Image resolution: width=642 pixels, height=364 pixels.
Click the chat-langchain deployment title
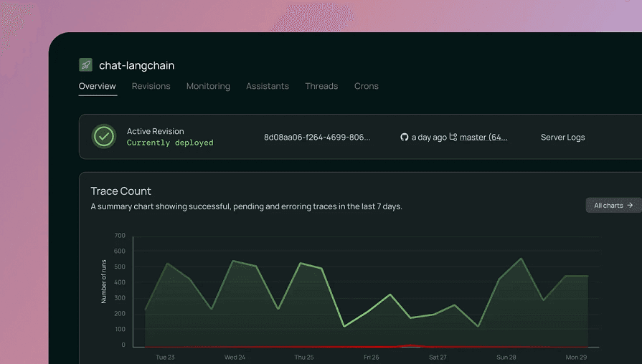[136, 65]
